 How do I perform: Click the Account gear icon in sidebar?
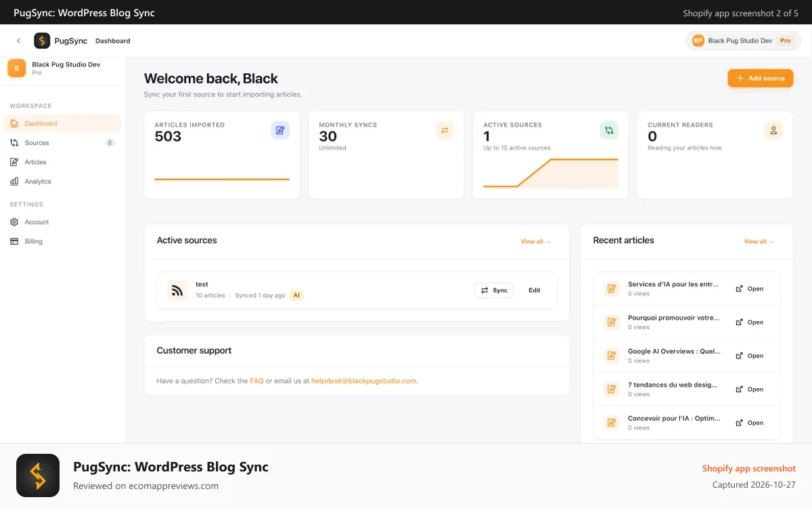(14, 222)
